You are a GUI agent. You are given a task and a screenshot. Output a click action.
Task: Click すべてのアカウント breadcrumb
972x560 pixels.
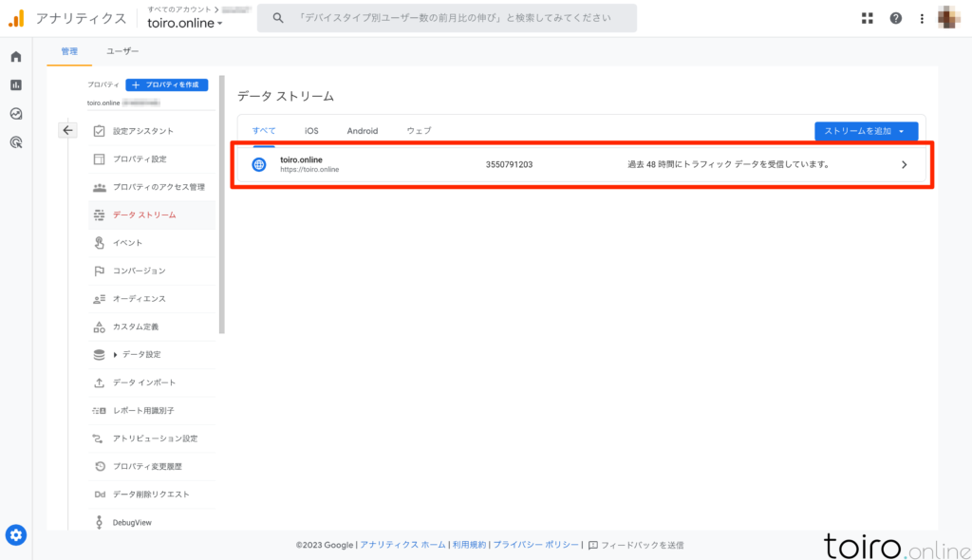(x=179, y=9)
